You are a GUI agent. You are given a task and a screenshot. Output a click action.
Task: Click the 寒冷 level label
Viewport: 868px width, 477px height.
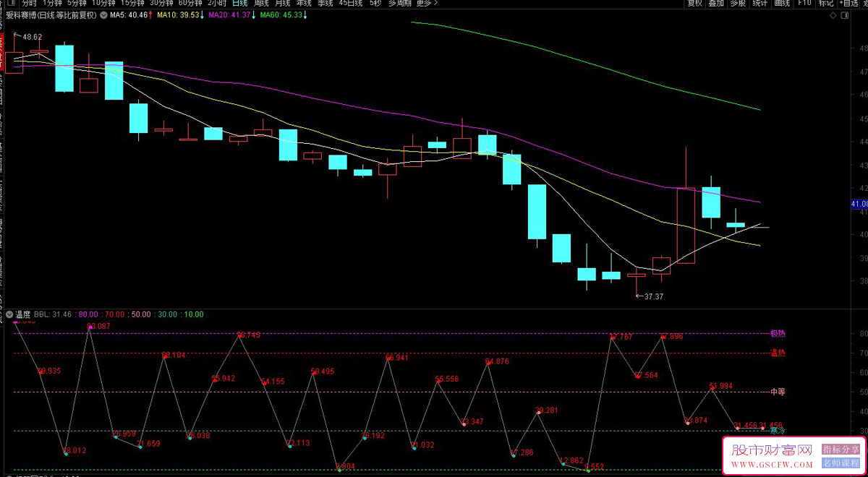[x=778, y=430]
